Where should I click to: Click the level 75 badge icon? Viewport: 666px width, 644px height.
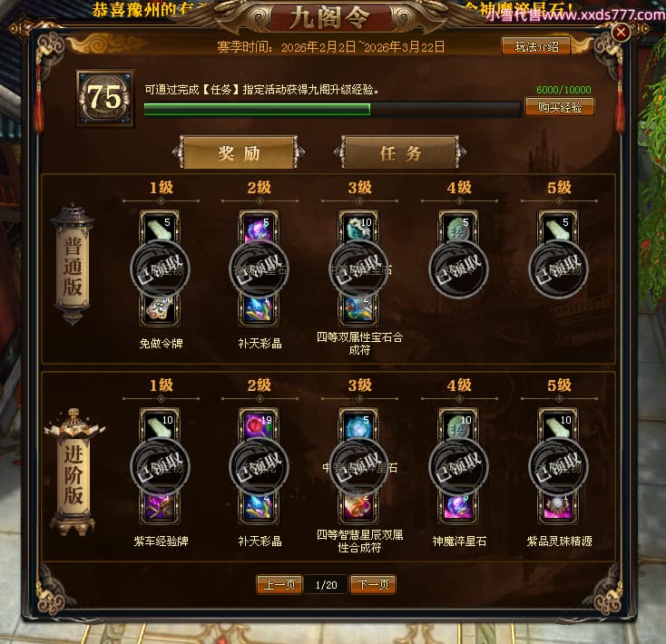point(105,99)
